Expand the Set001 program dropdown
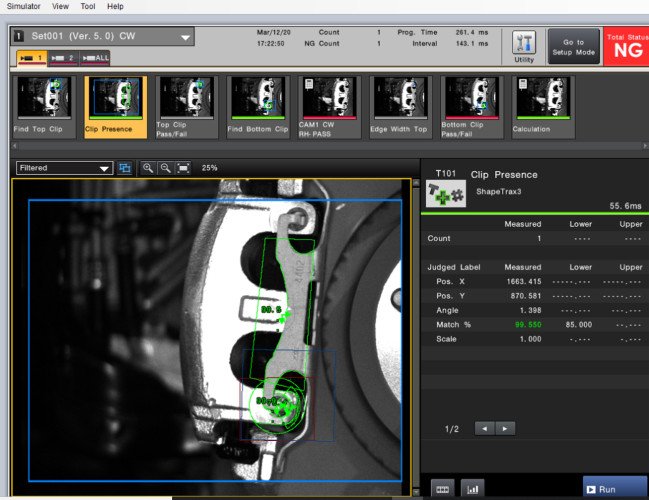The height and width of the screenshot is (500, 649). click(186, 38)
